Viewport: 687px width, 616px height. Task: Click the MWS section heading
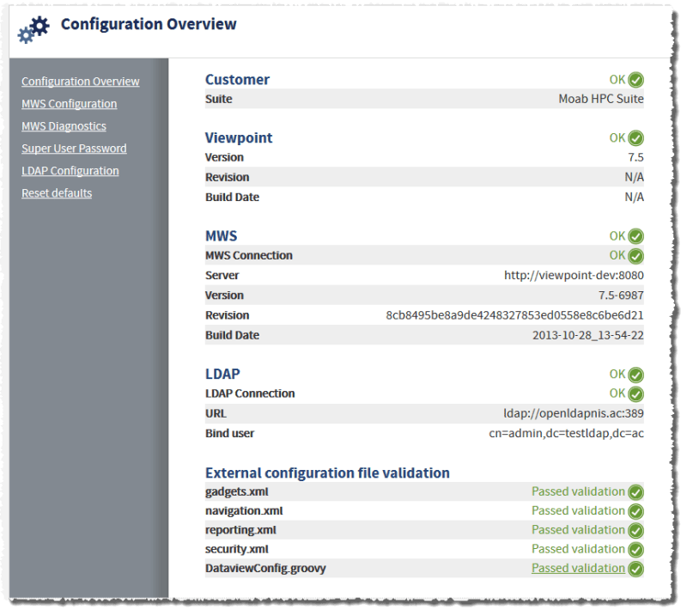(222, 236)
